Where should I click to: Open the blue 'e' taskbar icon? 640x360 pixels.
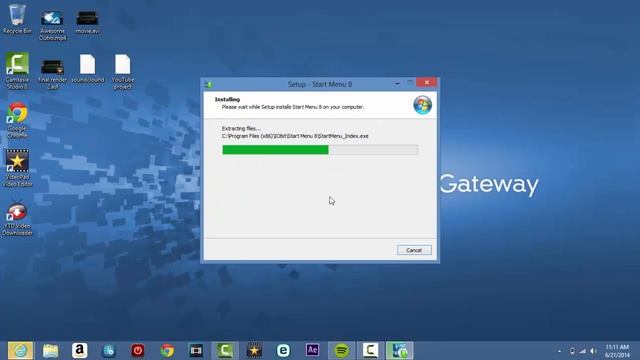pos(283,351)
